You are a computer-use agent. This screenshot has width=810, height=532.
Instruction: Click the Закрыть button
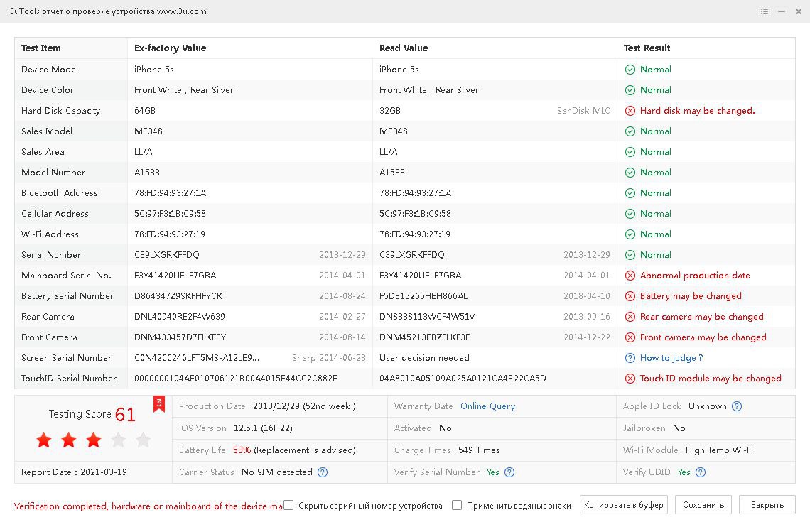767,505
